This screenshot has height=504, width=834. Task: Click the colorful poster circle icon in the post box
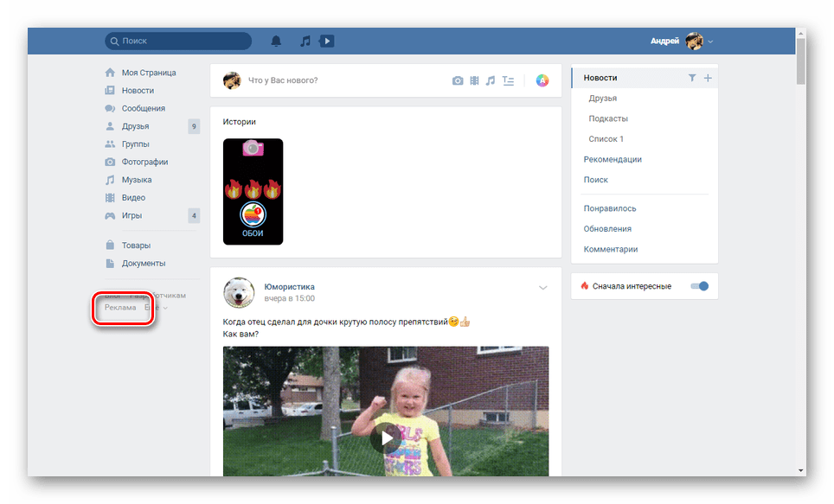coord(542,80)
